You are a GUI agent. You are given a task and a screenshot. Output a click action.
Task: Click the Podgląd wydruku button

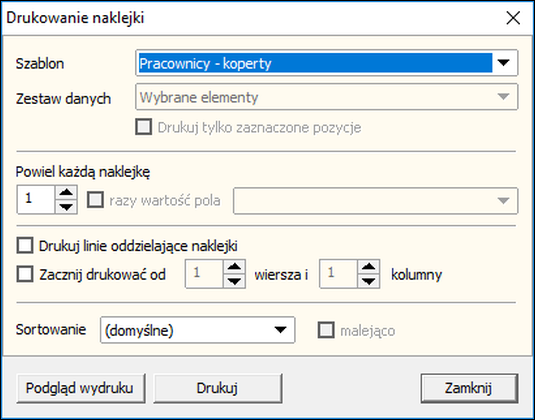[81, 388]
